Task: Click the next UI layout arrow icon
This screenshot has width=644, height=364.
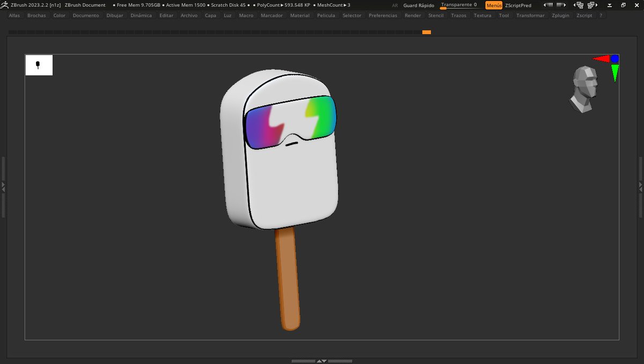Action: (561, 5)
